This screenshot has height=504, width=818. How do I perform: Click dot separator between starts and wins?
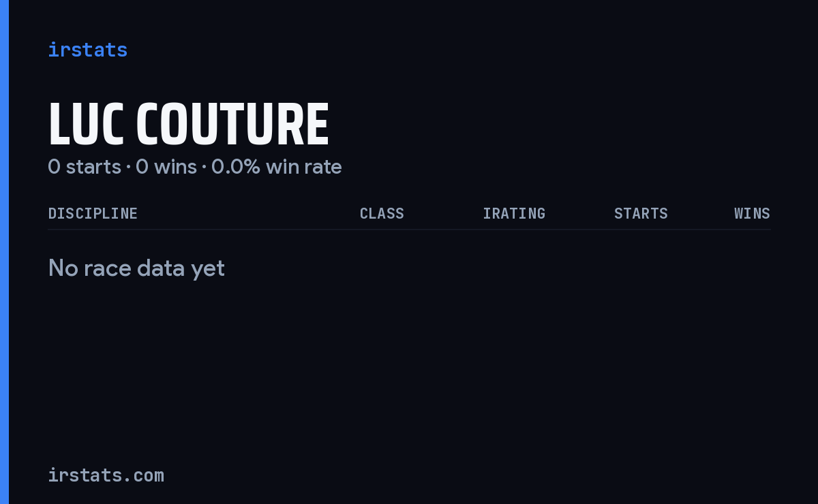[128, 168]
